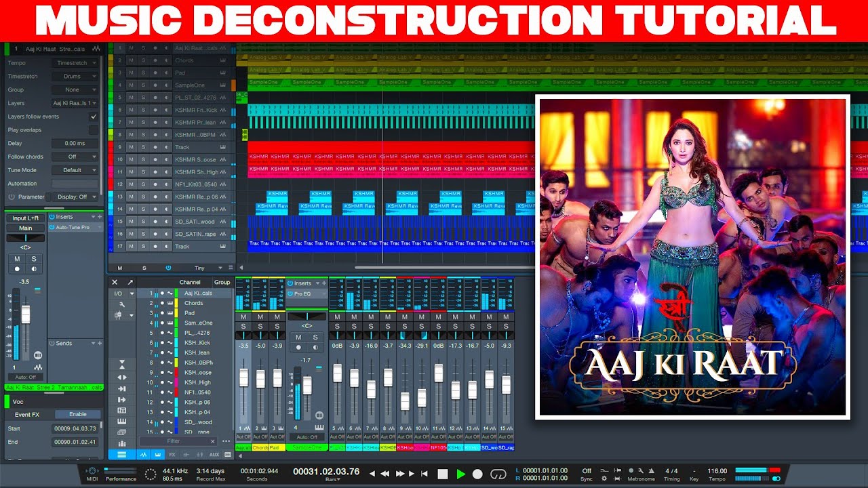Open the Tempo mode Timestretch dropdown
Viewport: 868px width, 488px height.
(75, 63)
